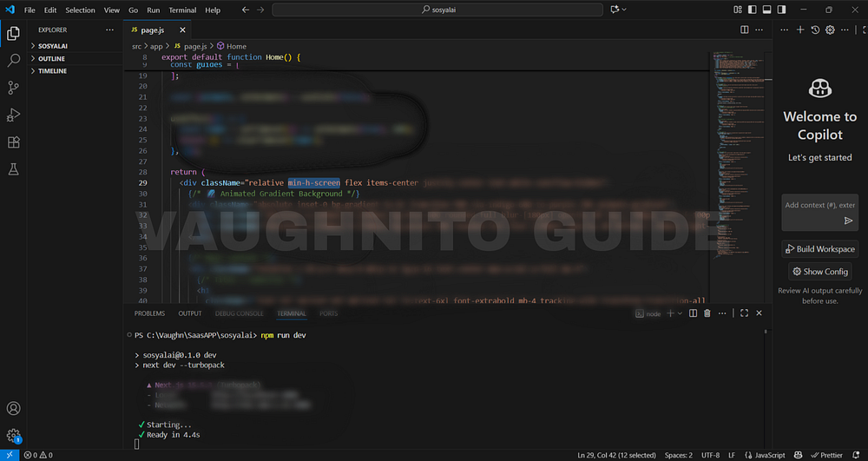Change the LF end of line sequence
This screenshot has width=868, height=461.
click(731, 455)
